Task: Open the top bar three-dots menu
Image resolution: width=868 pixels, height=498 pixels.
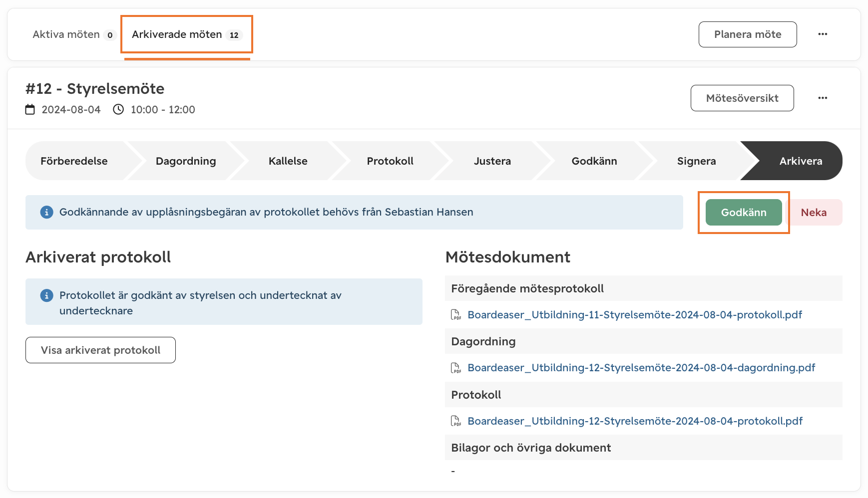Action: pos(823,34)
